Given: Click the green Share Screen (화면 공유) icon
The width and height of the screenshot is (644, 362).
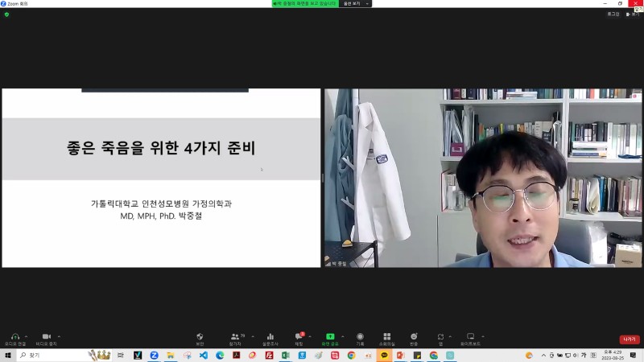Looking at the screenshot, I should [329, 338].
